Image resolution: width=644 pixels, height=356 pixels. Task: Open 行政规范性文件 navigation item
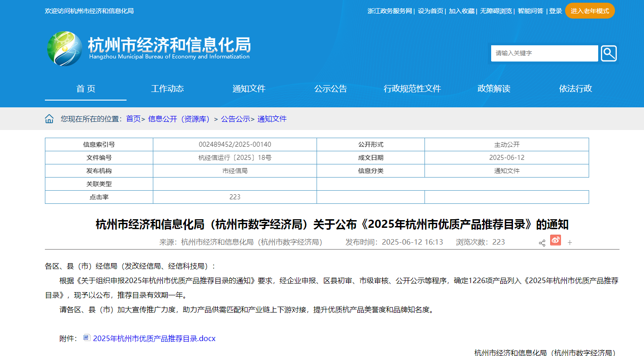pos(412,89)
